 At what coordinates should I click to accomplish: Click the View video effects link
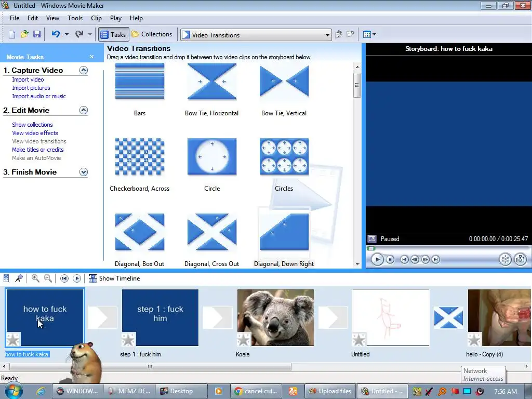pyautogui.click(x=35, y=133)
